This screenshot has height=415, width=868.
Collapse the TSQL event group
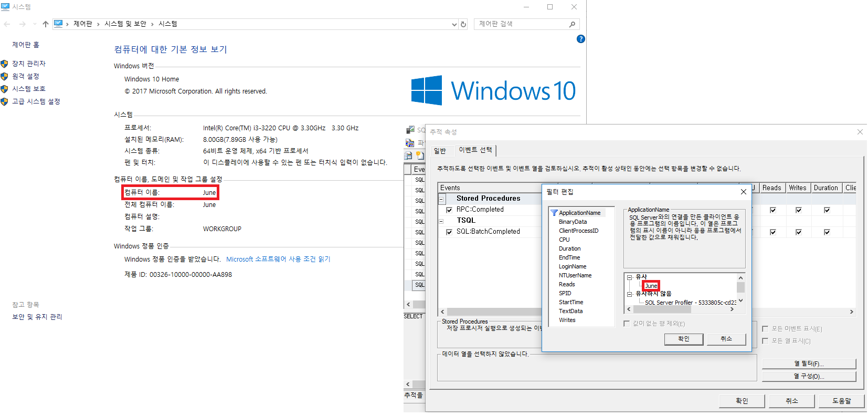coord(441,221)
